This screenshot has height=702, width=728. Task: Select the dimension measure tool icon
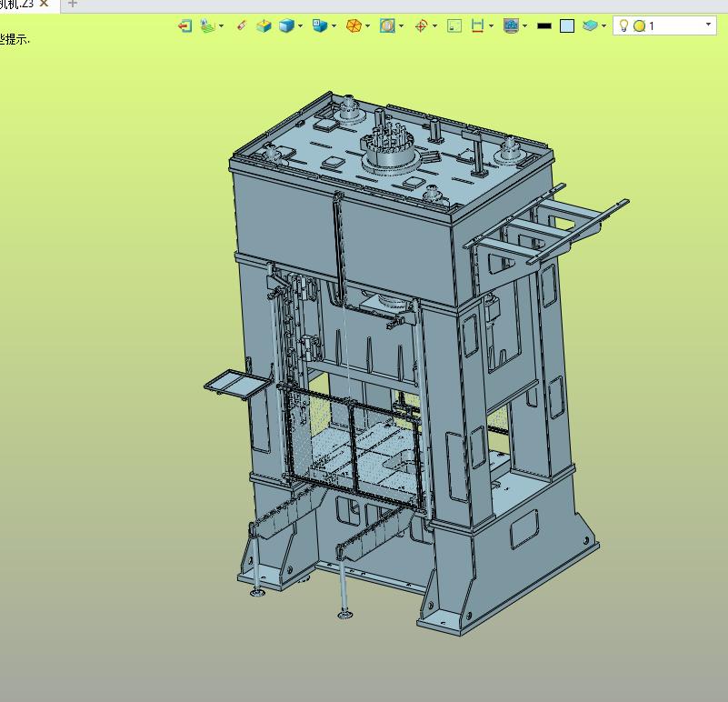tap(477, 25)
